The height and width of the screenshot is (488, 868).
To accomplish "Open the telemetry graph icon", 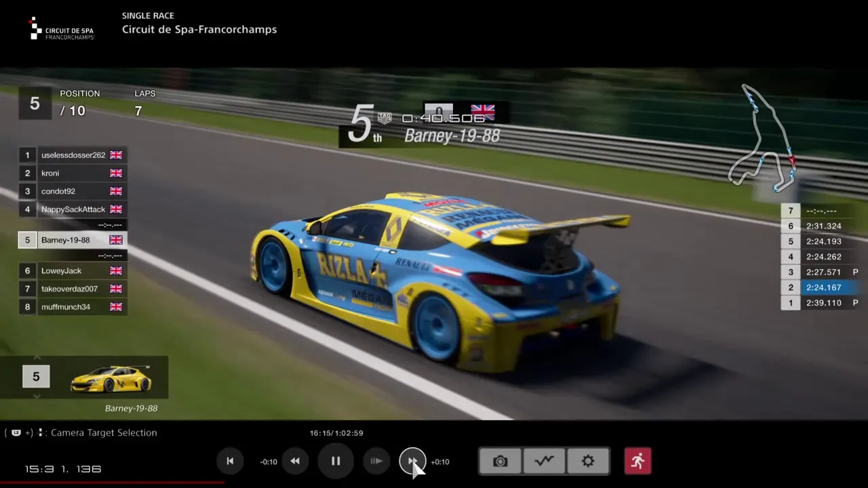I will (544, 461).
